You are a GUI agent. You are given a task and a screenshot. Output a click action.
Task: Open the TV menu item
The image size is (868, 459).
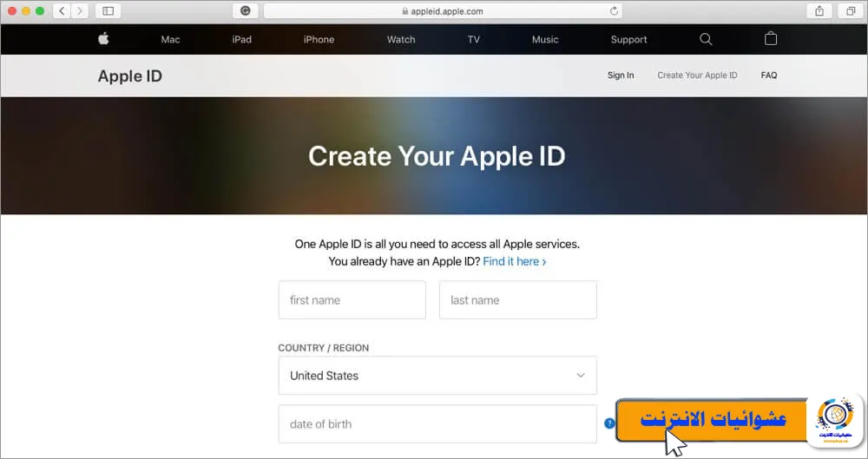[473, 39]
